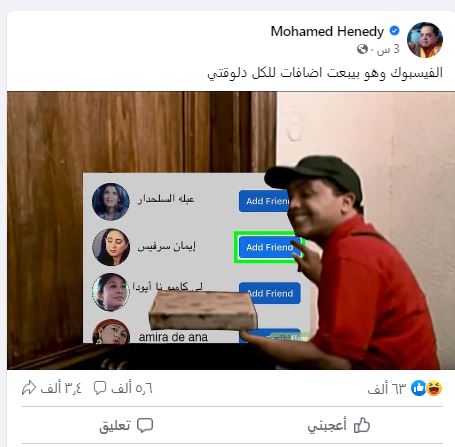Click the comment bubble count icon
This screenshot has width=455, height=447.
coord(100,388)
